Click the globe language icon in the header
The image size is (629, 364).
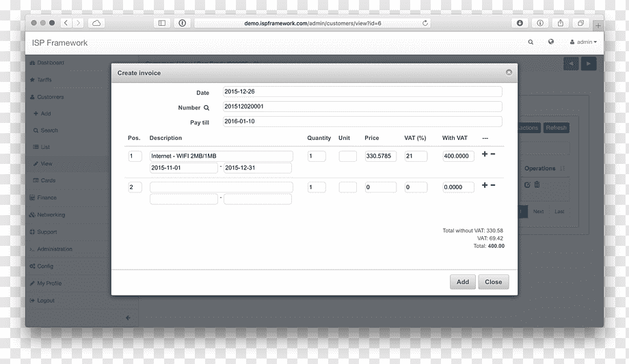point(551,42)
